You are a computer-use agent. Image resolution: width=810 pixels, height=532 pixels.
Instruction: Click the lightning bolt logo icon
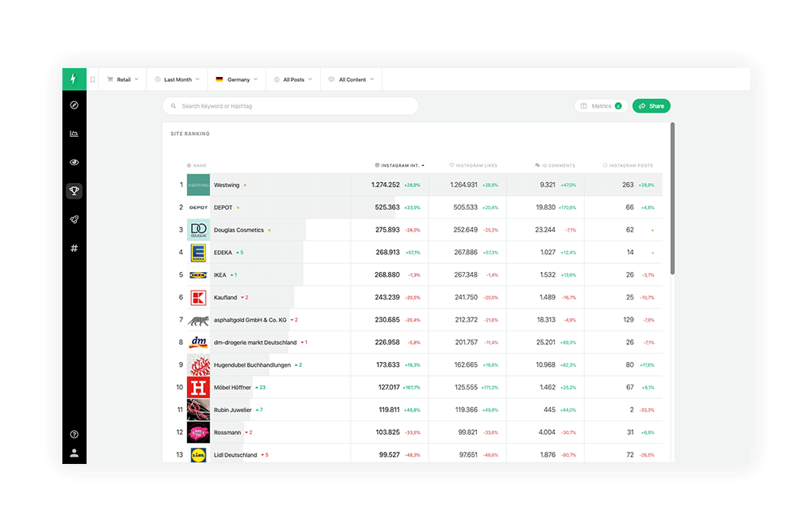point(74,79)
